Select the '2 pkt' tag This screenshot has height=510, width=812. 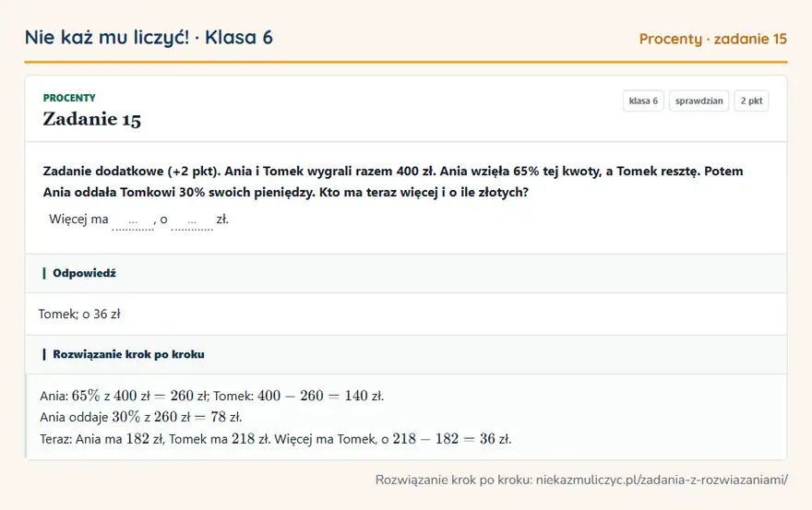[751, 101]
